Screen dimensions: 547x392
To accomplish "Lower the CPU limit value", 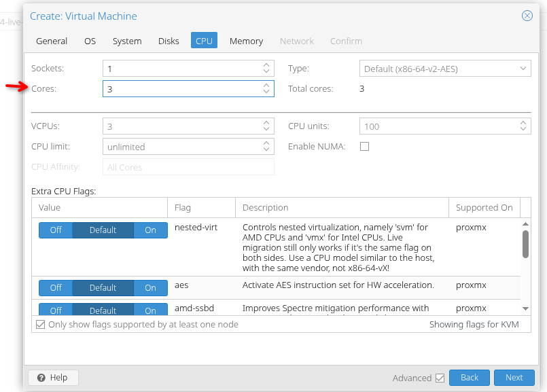I will click(266, 149).
